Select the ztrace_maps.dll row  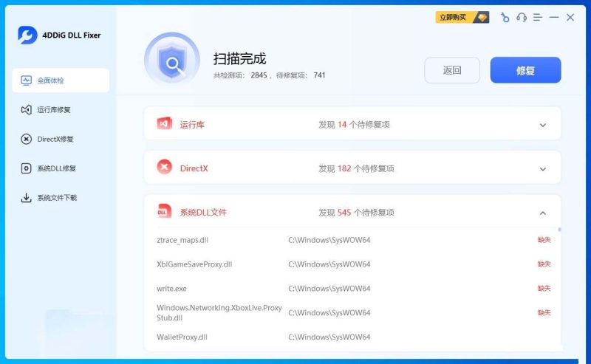point(354,240)
